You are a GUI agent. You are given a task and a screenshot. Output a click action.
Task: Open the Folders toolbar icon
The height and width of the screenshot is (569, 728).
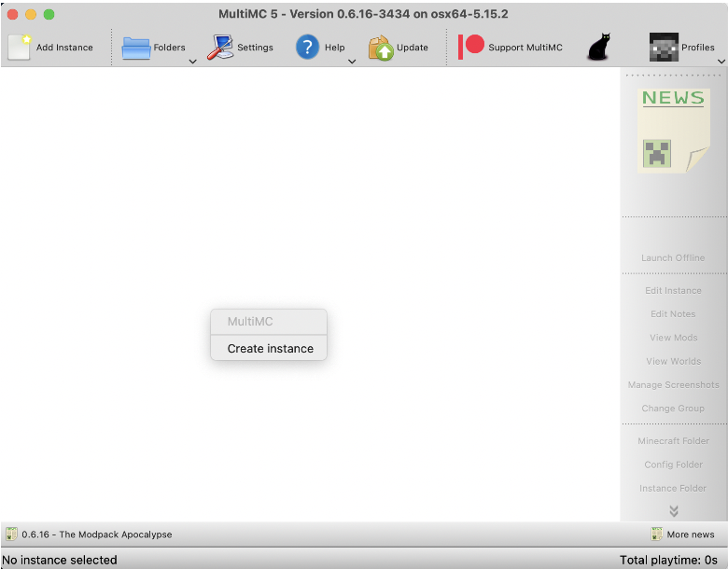click(135, 48)
